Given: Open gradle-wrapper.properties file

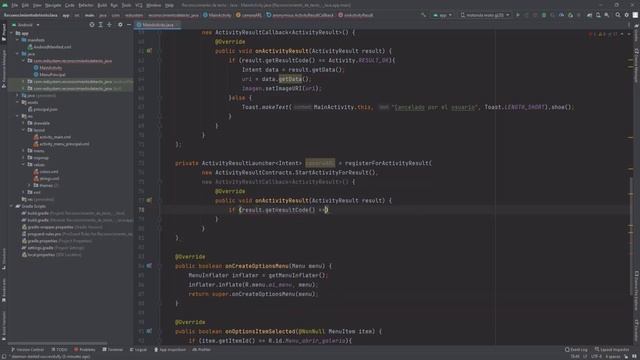Looking at the screenshot, I should (62, 227).
